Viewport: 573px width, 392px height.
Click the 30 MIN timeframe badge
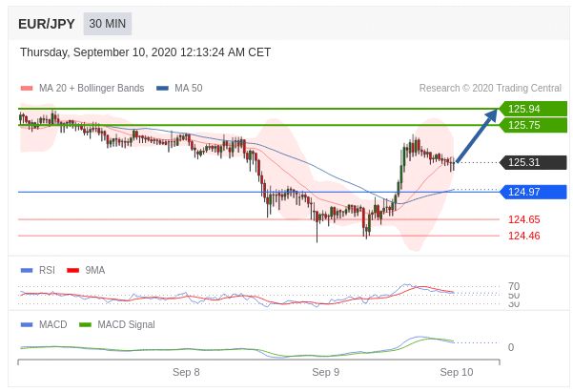(108, 24)
